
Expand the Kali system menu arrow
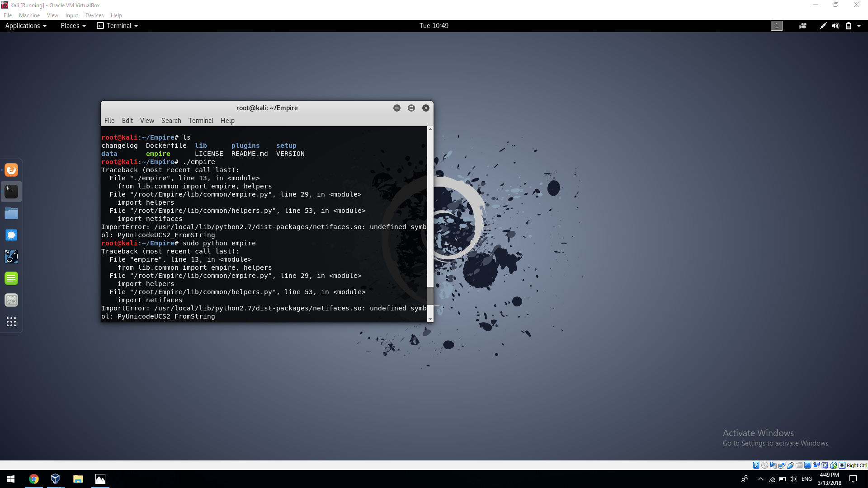859,26
